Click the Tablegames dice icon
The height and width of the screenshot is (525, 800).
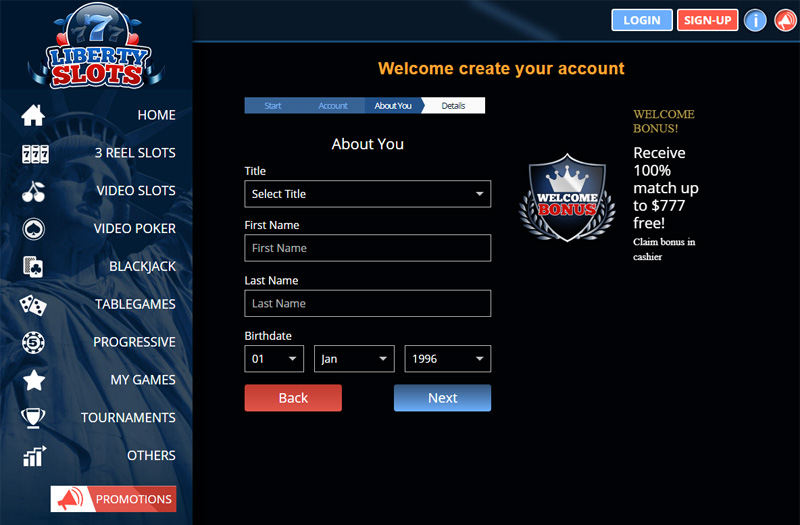pos(33,305)
